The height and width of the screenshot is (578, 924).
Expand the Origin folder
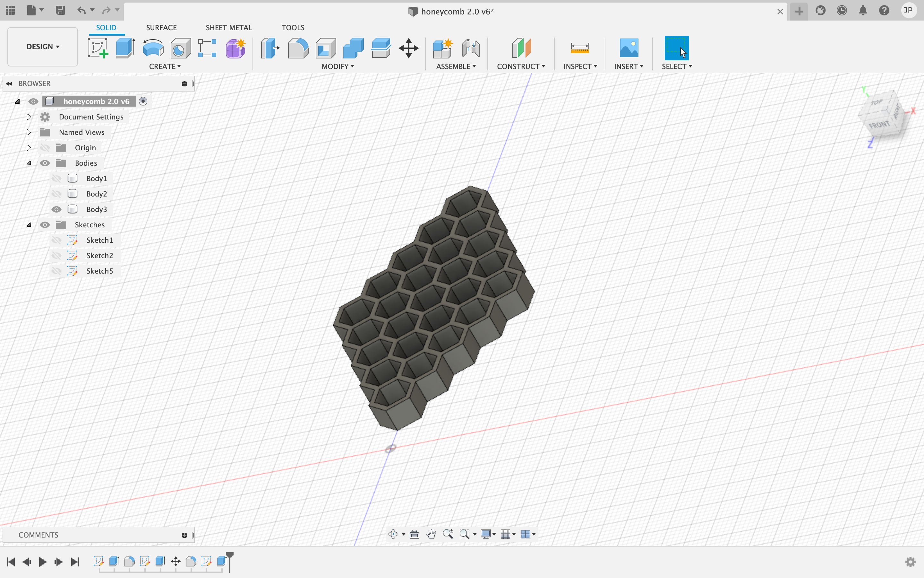coord(29,148)
